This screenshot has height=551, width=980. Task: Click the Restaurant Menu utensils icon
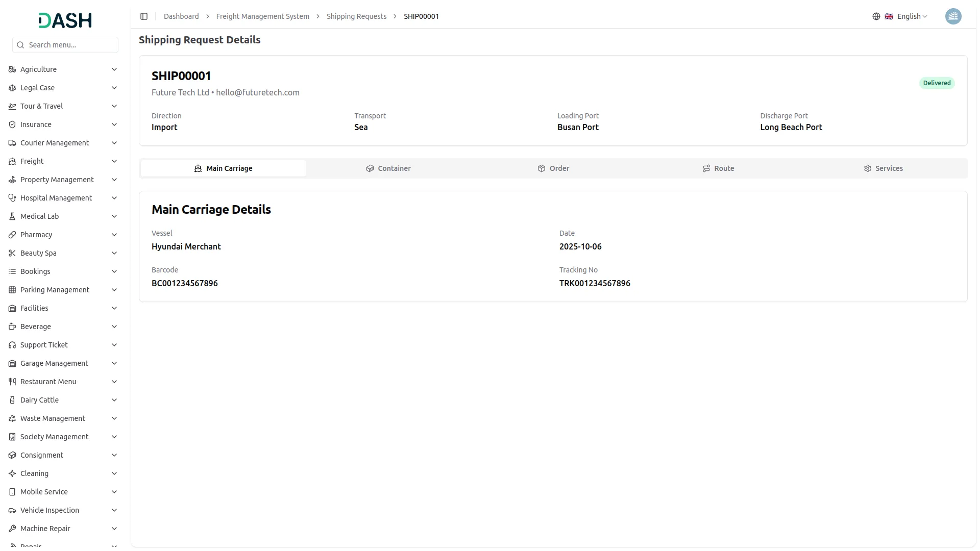(12, 382)
